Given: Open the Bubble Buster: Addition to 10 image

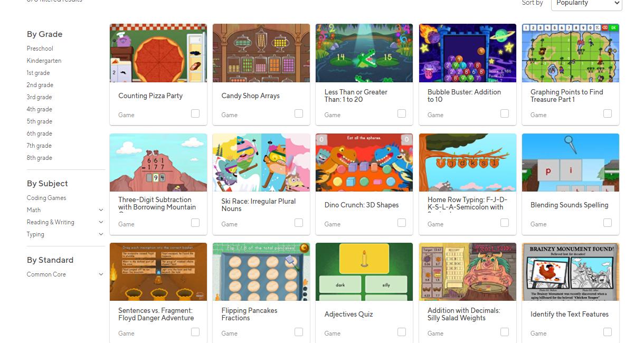Looking at the screenshot, I should 468,53.
